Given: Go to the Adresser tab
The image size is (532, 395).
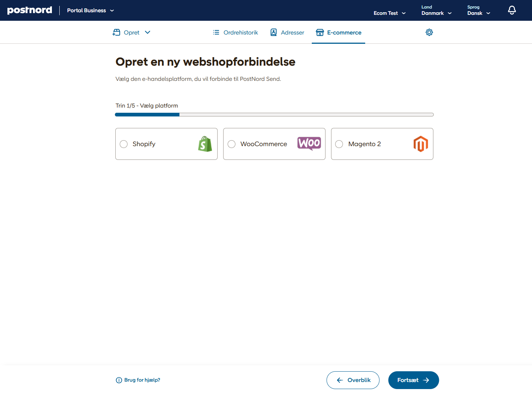Looking at the screenshot, I should (287, 32).
